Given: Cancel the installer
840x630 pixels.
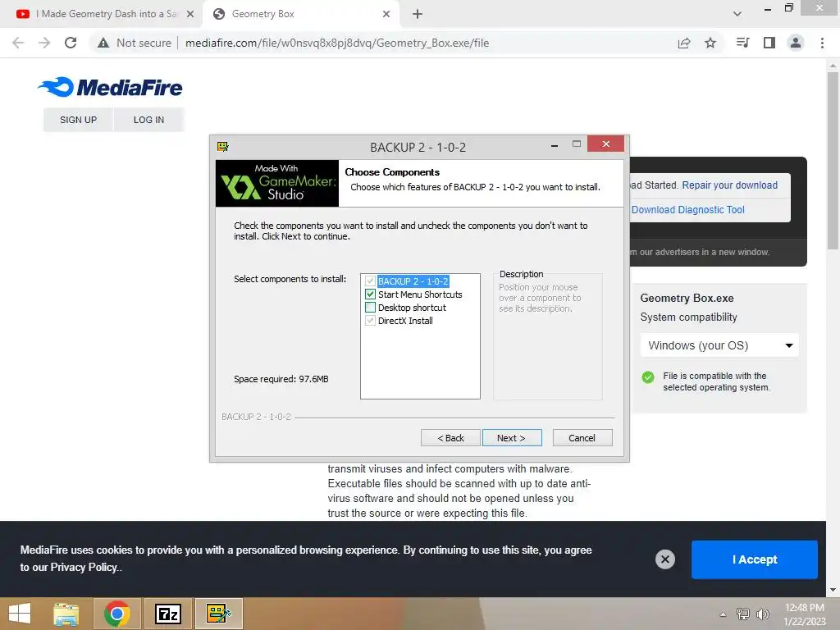Looking at the screenshot, I should pyautogui.click(x=582, y=438).
